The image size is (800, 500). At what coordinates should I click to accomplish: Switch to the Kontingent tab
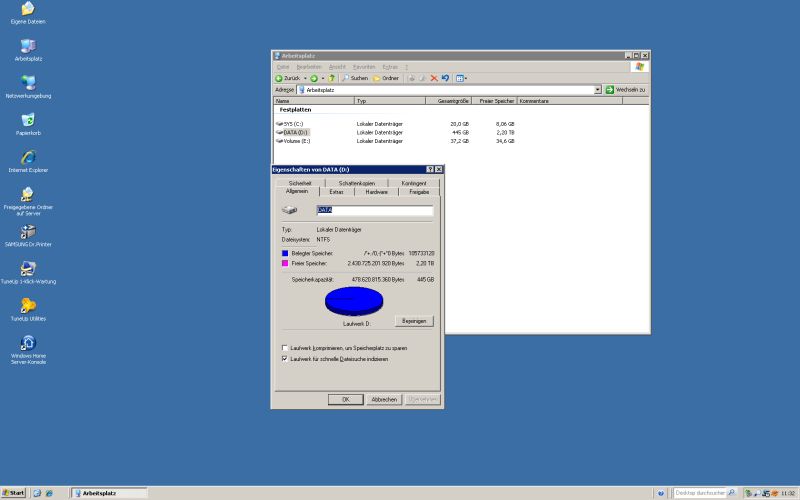[x=414, y=183]
